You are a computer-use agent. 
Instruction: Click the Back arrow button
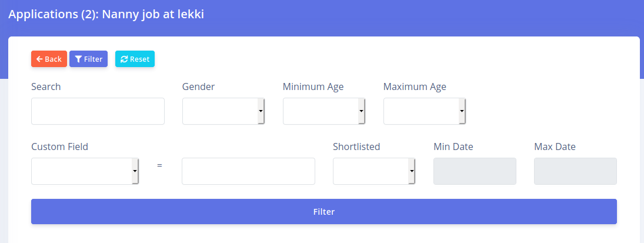click(49, 59)
